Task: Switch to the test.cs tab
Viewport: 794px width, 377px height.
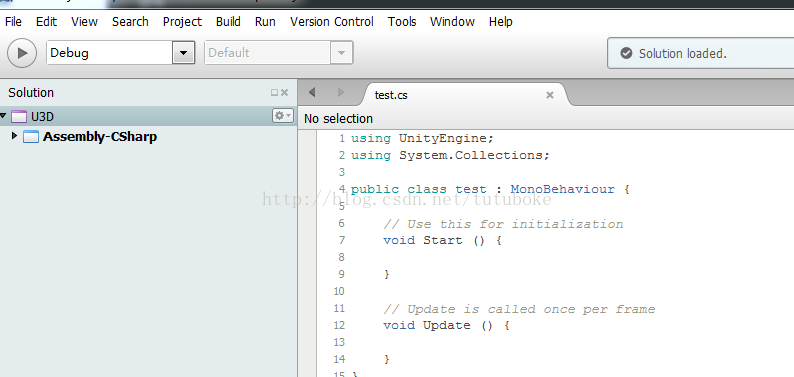Action: [391, 95]
